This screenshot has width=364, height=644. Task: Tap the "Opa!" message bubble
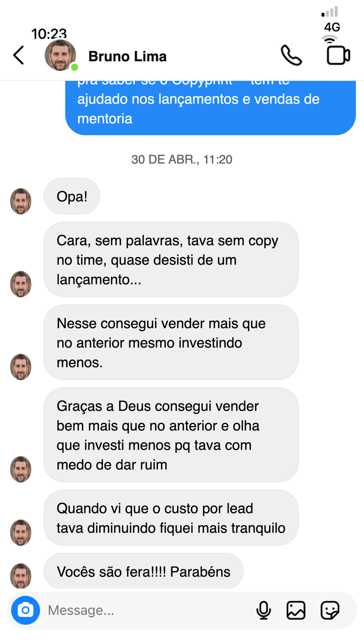coord(72,196)
